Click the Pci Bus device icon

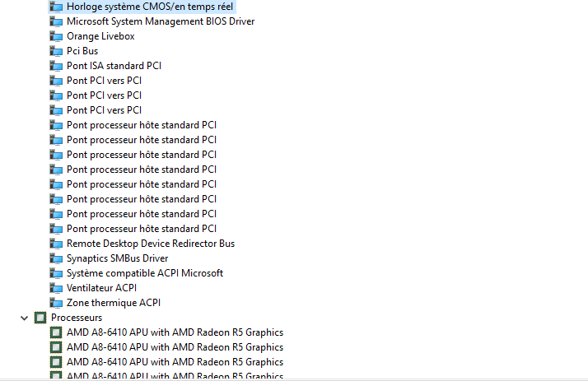click(x=56, y=51)
